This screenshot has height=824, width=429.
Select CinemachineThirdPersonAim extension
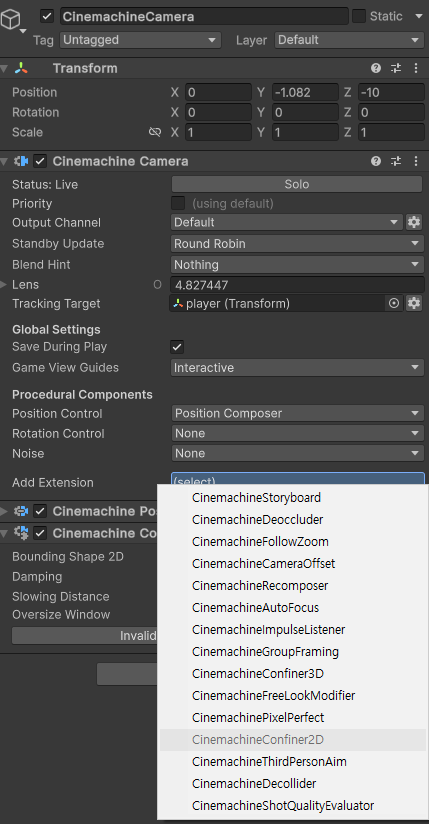[293, 762]
